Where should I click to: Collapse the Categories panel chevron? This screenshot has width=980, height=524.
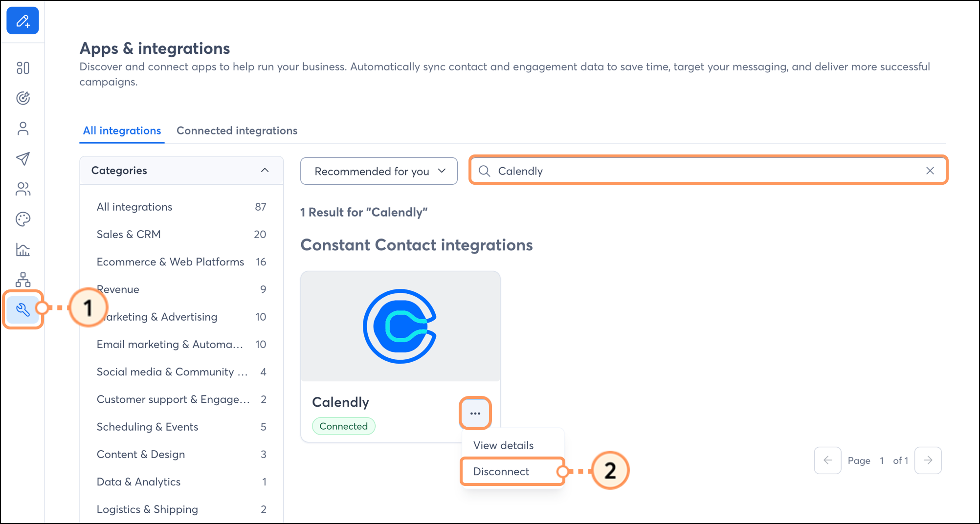pos(265,170)
